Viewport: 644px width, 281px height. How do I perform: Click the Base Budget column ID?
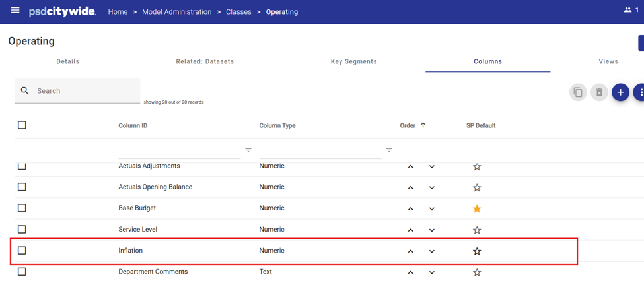point(137,208)
